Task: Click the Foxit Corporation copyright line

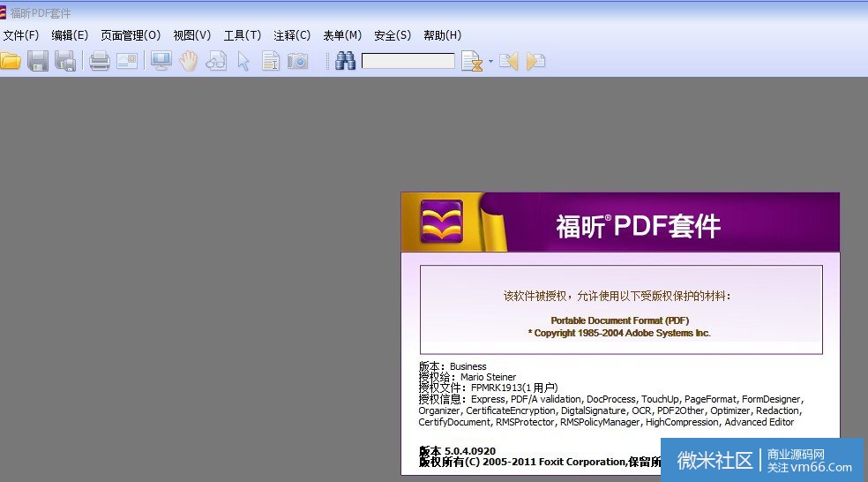Action: point(540,462)
